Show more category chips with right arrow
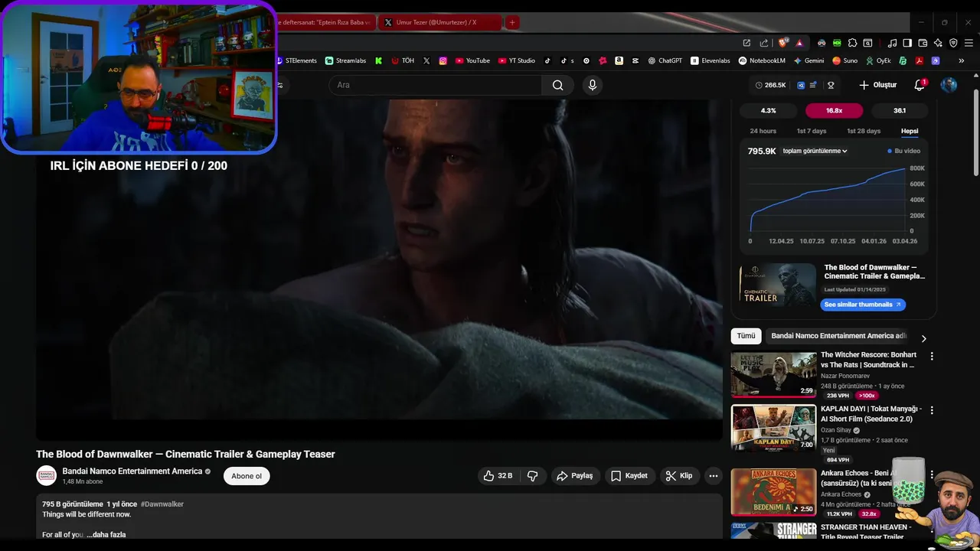This screenshot has width=980, height=551. [x=923, y=338]
